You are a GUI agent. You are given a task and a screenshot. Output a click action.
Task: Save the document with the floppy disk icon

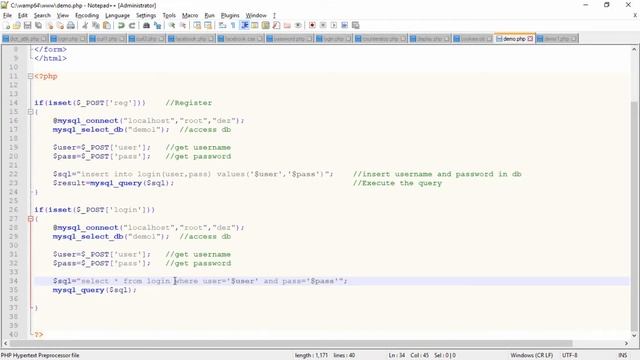(x=27, y=25)
